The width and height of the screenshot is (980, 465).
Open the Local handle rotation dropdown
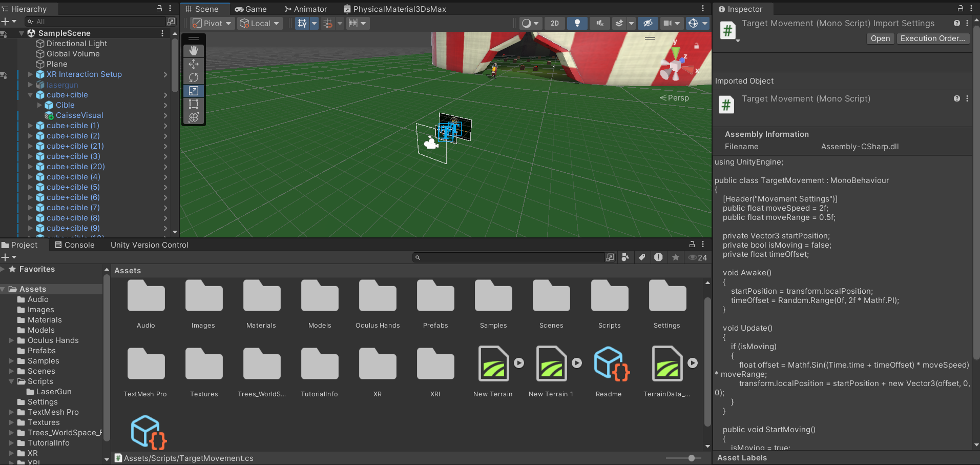pyautogui.click(x=260, y=23)
